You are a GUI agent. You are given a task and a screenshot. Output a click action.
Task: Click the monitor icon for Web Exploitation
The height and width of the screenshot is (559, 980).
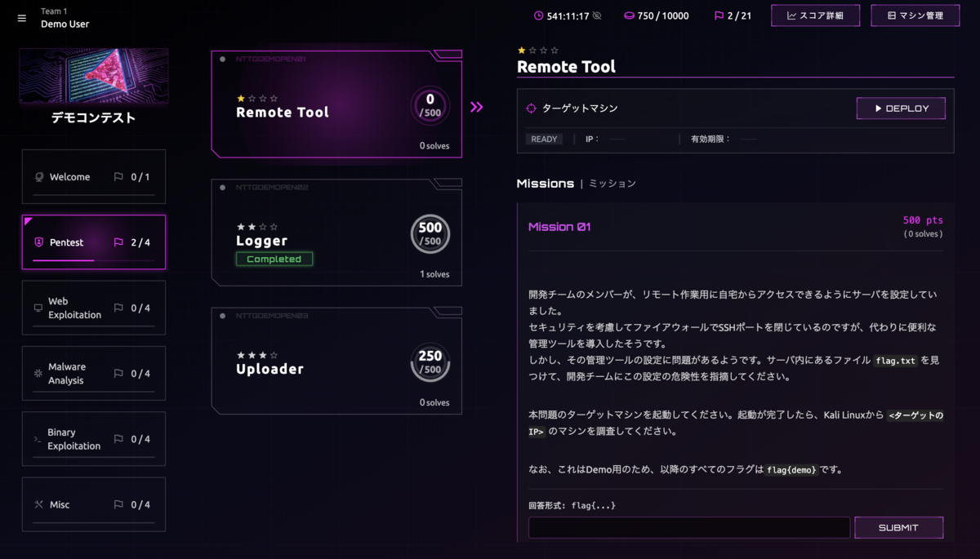coord(39,308)
